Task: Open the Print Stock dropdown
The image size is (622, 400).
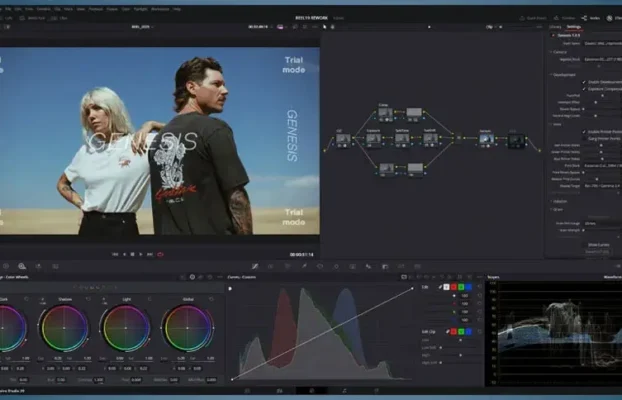Action: 602,166
